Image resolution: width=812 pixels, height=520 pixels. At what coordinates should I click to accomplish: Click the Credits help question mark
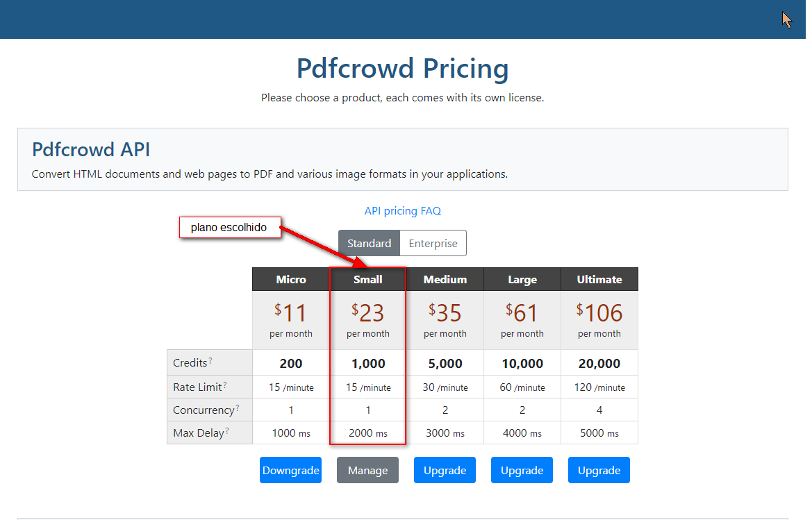click(210, 360)
